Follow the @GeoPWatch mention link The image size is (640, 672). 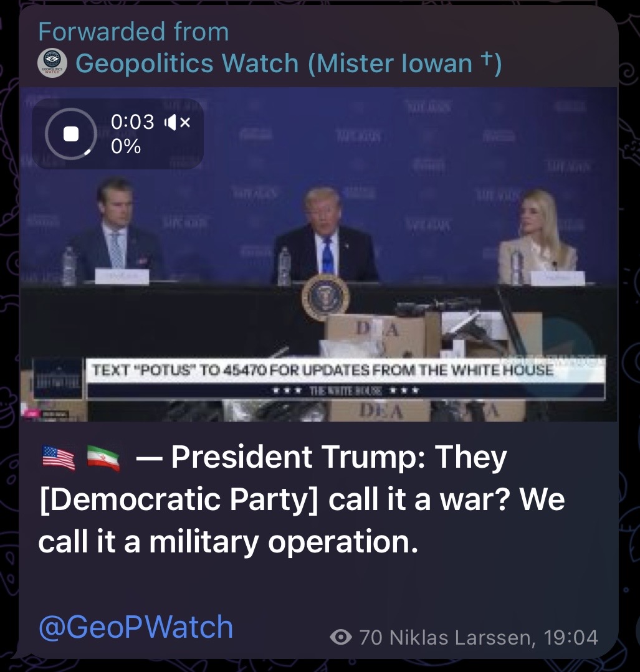point(136,627)
